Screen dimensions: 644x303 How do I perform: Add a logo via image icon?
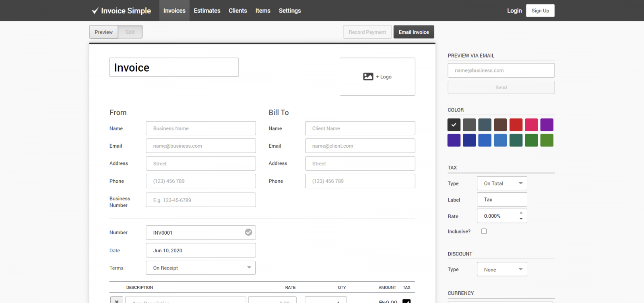click(368, 76)
